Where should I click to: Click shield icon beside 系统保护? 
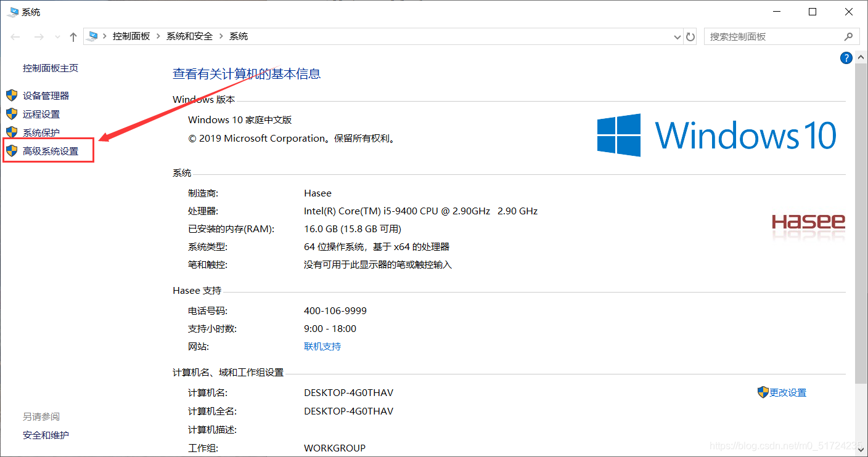12,132
